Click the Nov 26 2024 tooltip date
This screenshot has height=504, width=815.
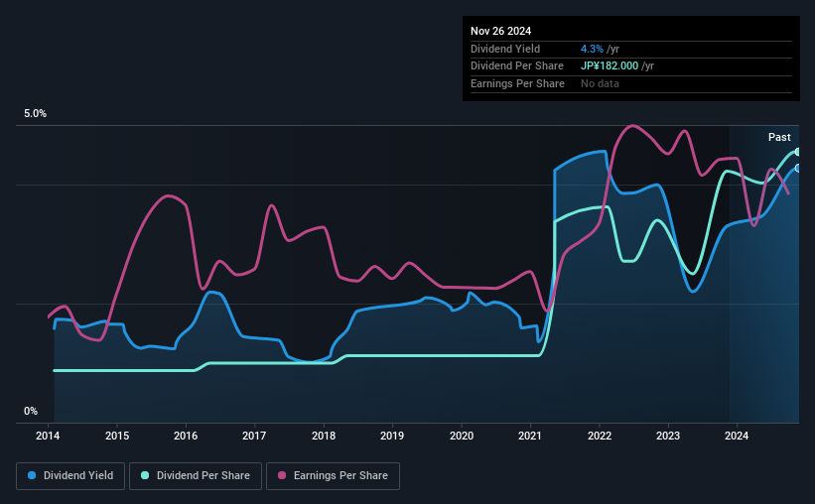[x=500, y=31]
